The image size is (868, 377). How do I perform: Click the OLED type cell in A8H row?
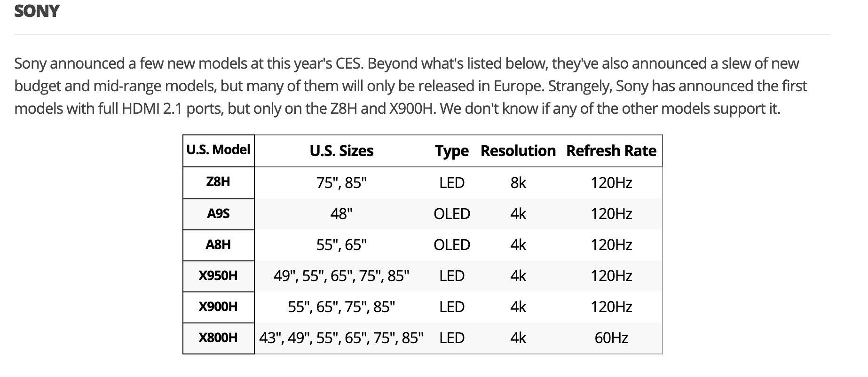(x=452, y=245)
